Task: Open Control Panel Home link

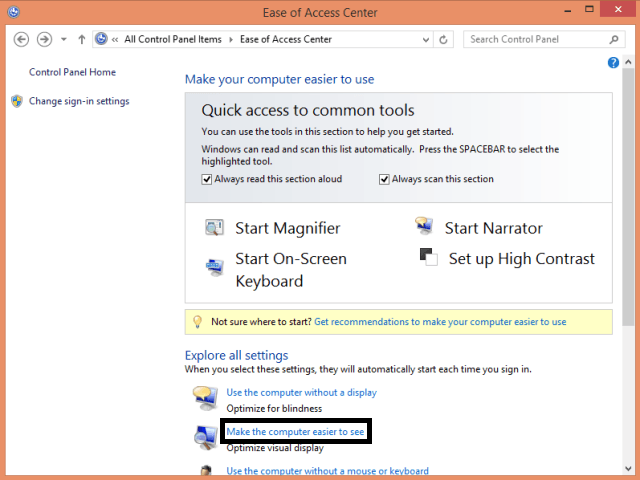Action: pos(72,72)
